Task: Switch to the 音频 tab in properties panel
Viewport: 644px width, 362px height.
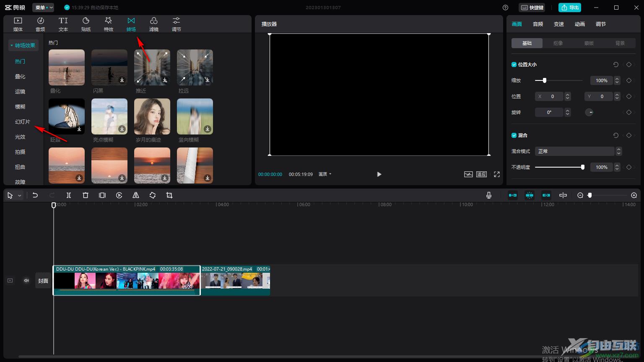Action: [x=538, y=24]
